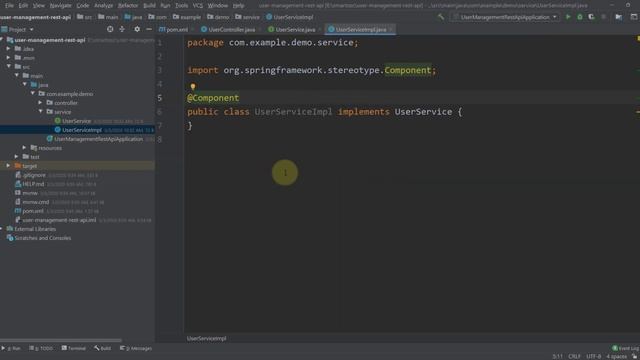Click the lock/read-only icon in status bar
This screenshot has width=640, height=360.
coord(635,356)
